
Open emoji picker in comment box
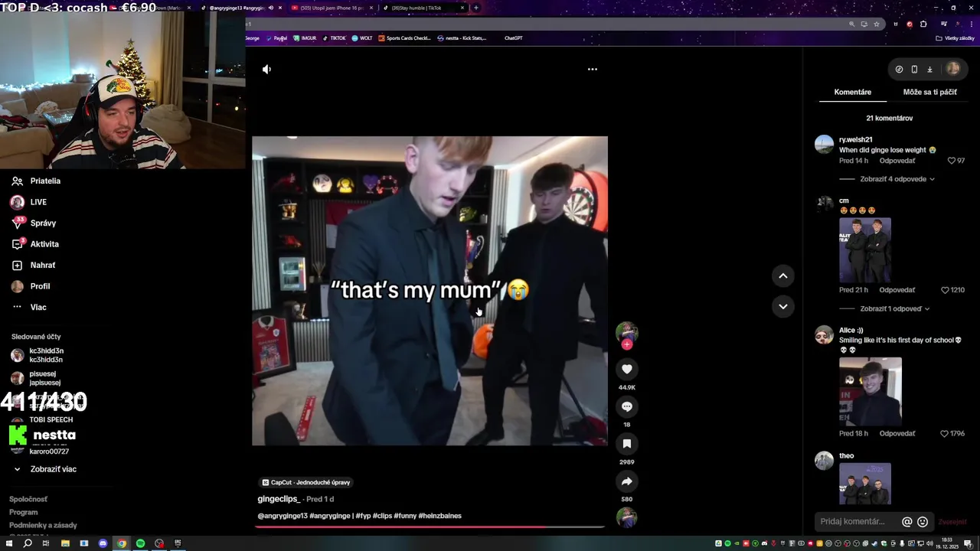pyautogui.click(x=923, y=522)
